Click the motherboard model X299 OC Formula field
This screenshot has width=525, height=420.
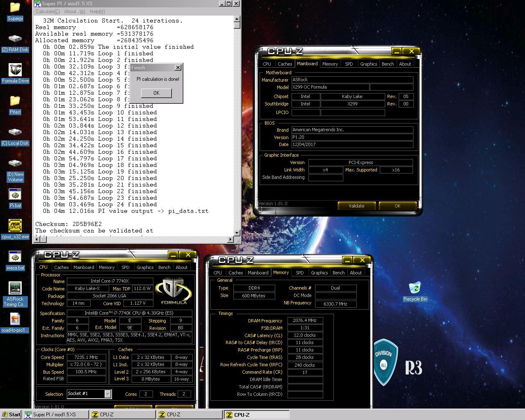[x=330, y=87]
